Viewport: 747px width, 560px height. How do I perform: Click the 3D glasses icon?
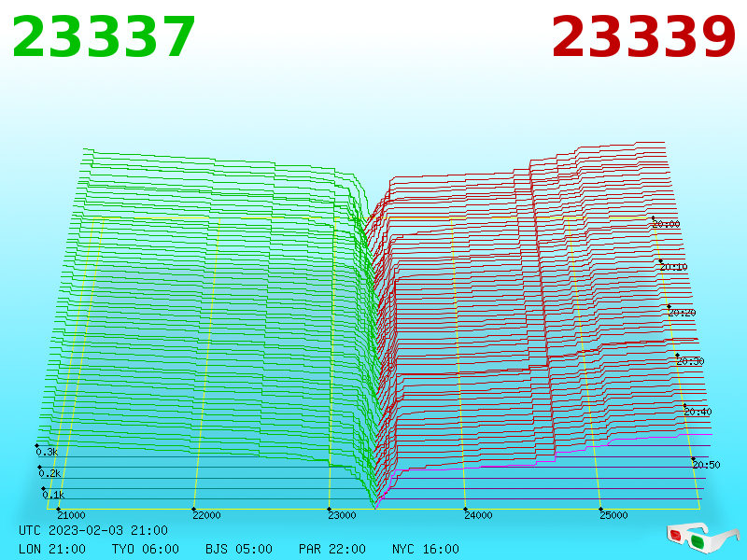coord(703,538)
